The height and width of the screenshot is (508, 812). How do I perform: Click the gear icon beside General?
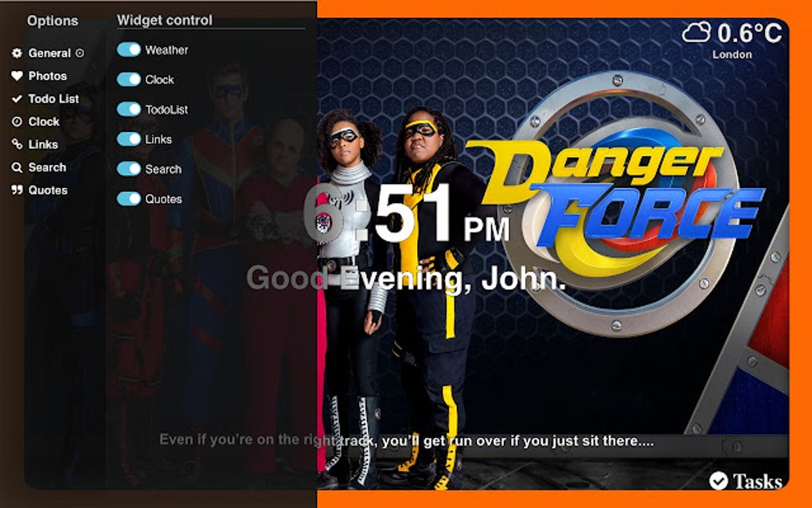click(x=17, y=53)
